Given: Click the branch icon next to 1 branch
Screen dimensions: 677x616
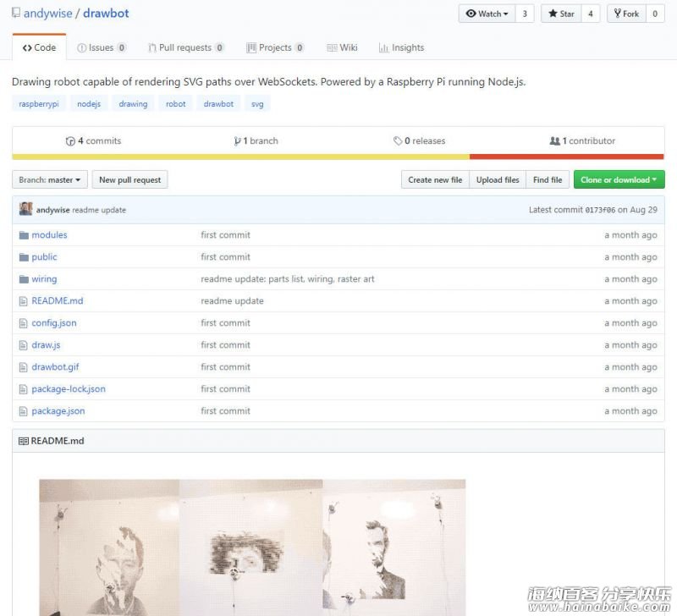Looking at the screenshot, I should (x=237, y=141).
